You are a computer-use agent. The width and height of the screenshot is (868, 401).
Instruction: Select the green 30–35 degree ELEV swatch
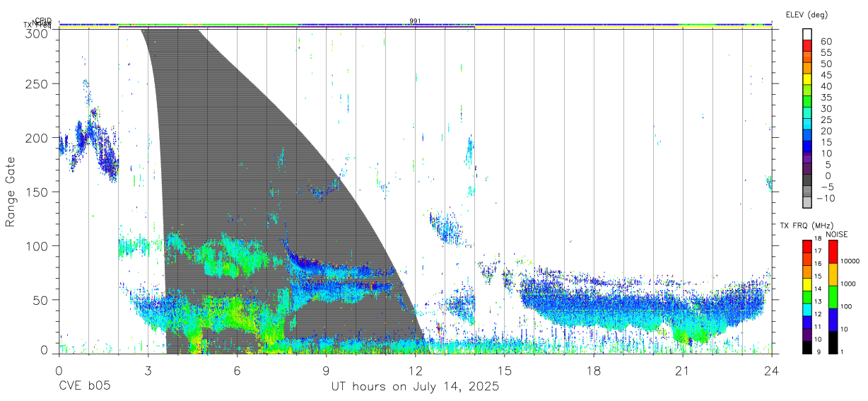[807, 103]
